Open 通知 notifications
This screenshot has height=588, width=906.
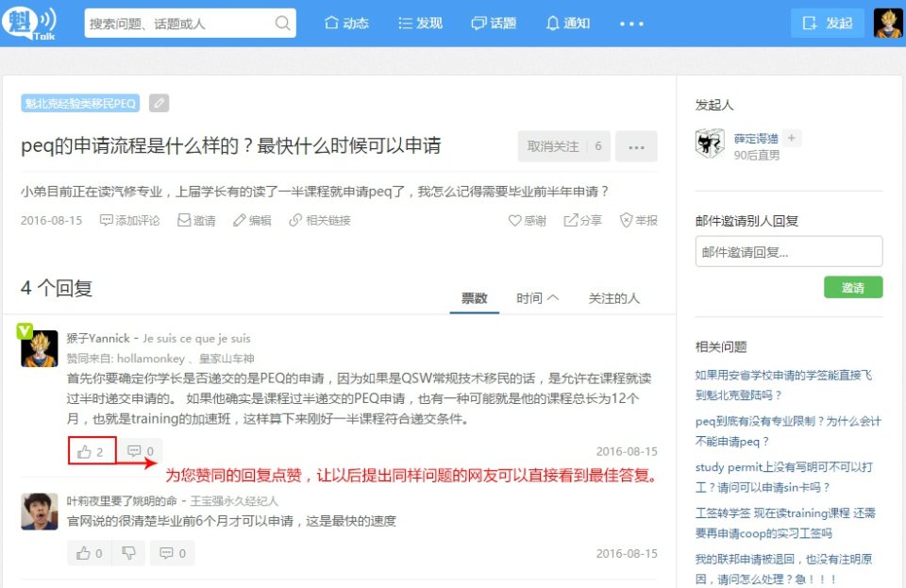(568, 23)
